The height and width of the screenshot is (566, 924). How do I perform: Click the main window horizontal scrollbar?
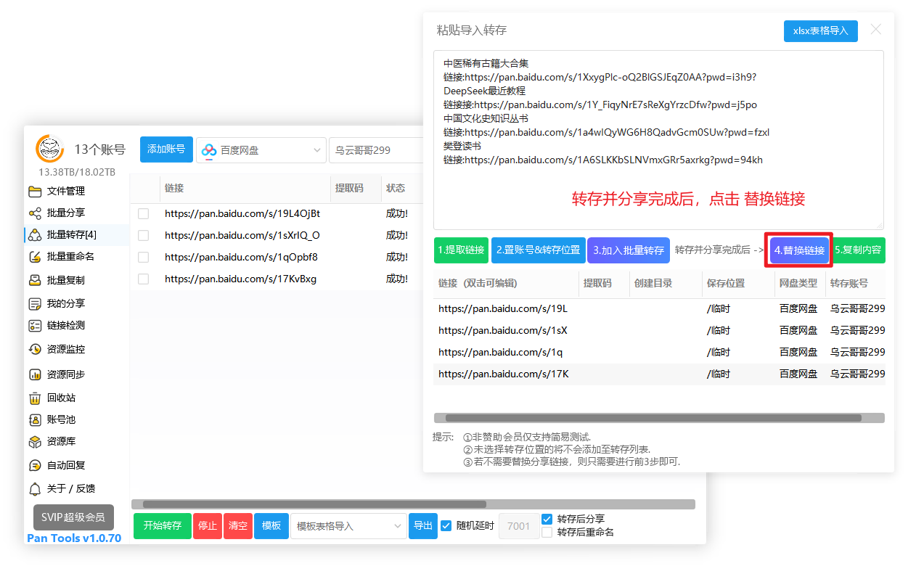pyautogui.click(x=314, y=504)
